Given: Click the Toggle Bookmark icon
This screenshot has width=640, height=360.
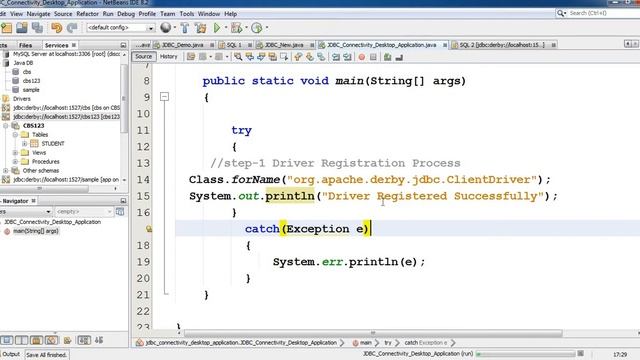Looking at the screenshot, I should tap(321, 57).
